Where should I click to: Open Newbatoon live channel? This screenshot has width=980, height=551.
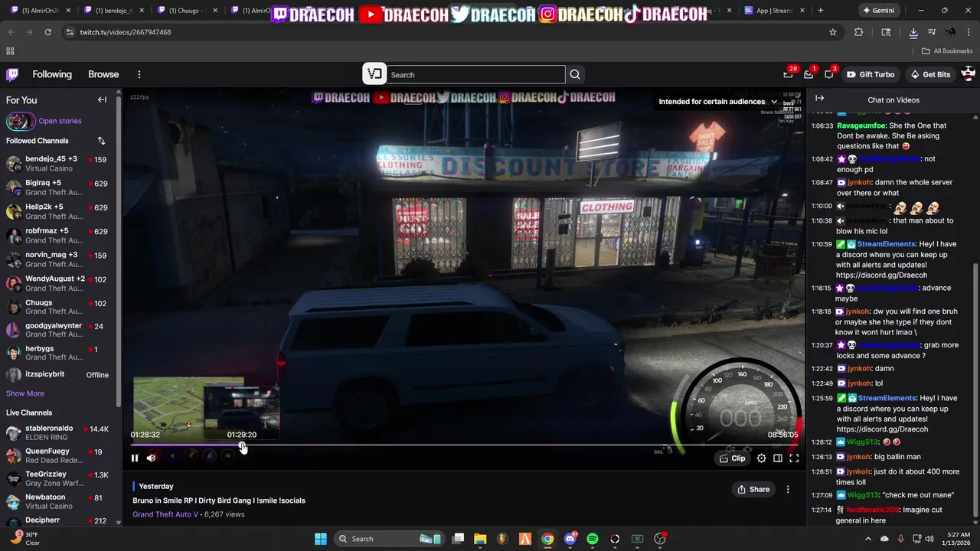[59, 501]
